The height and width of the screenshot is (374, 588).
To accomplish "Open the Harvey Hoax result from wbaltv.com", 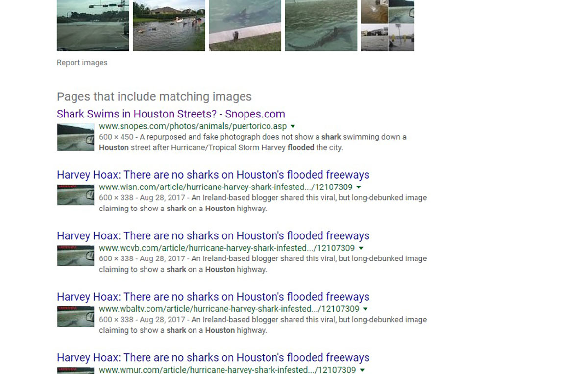I will pos(213,297).
